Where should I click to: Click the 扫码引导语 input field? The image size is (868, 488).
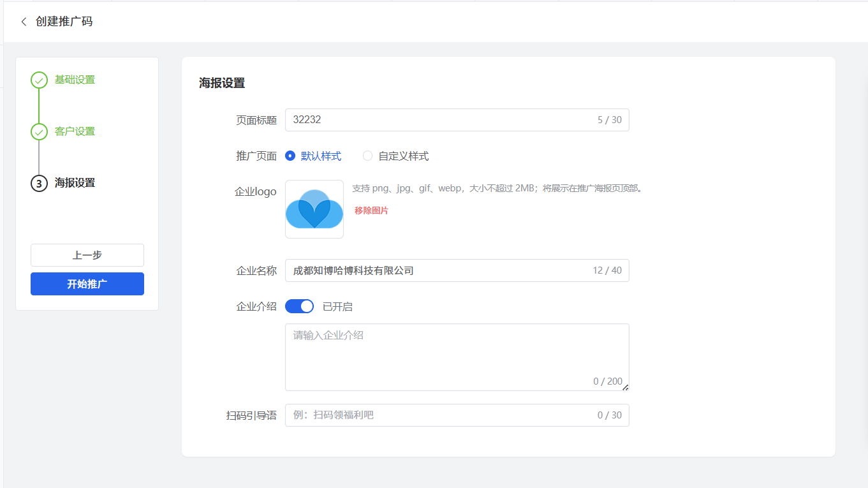(x=457, y=415)
